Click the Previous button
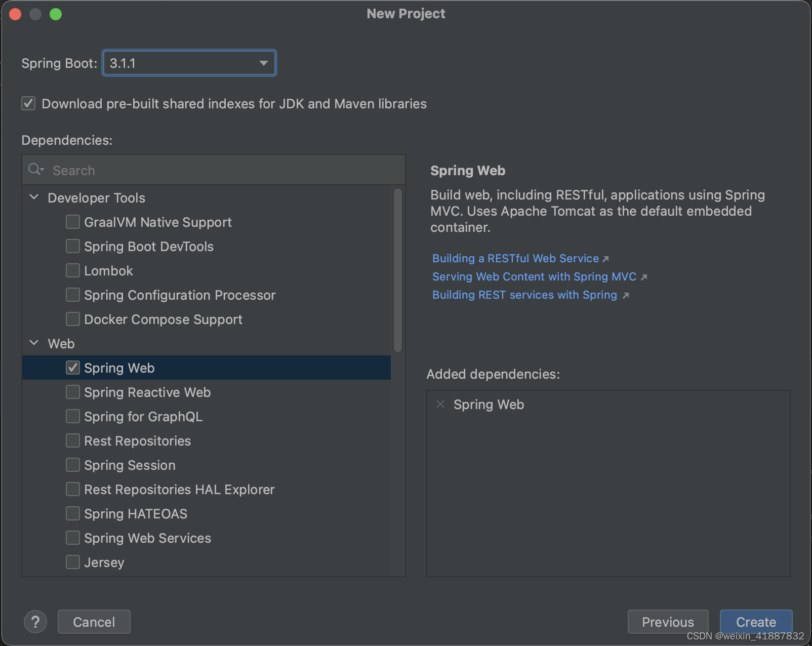This screenshot has height=646, width=812. pos(668,622)
